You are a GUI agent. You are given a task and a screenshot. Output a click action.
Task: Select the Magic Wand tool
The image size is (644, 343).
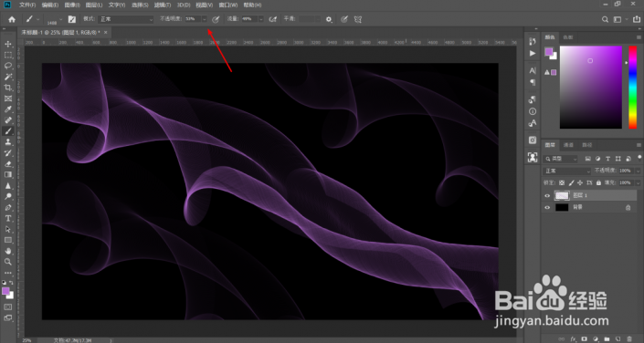tap(8, 77)
